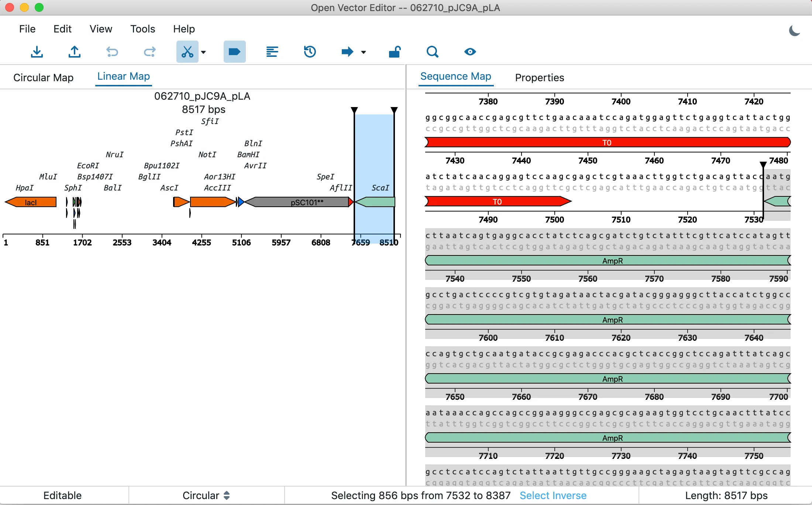Image resolution: width=812 pixels, height=505 pixels.
Task: Click the search icon in the toolbar
Action: coord(432,52)
